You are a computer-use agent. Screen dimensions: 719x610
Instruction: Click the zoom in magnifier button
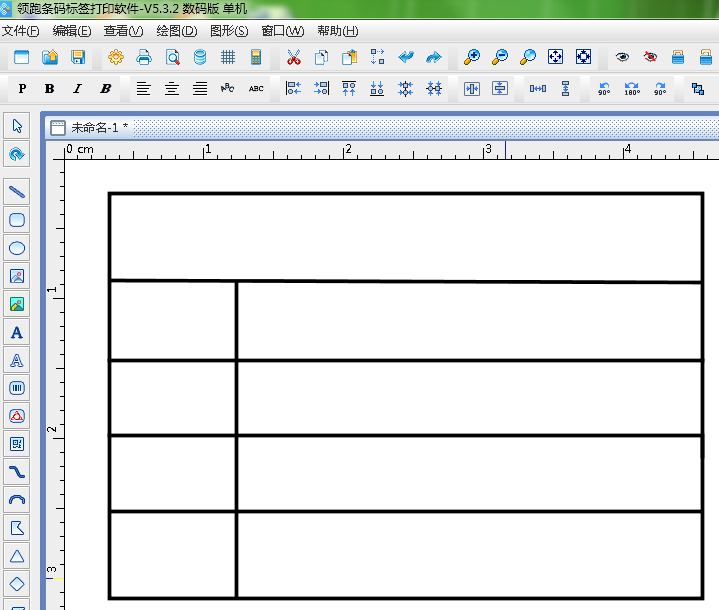point(472,57)
